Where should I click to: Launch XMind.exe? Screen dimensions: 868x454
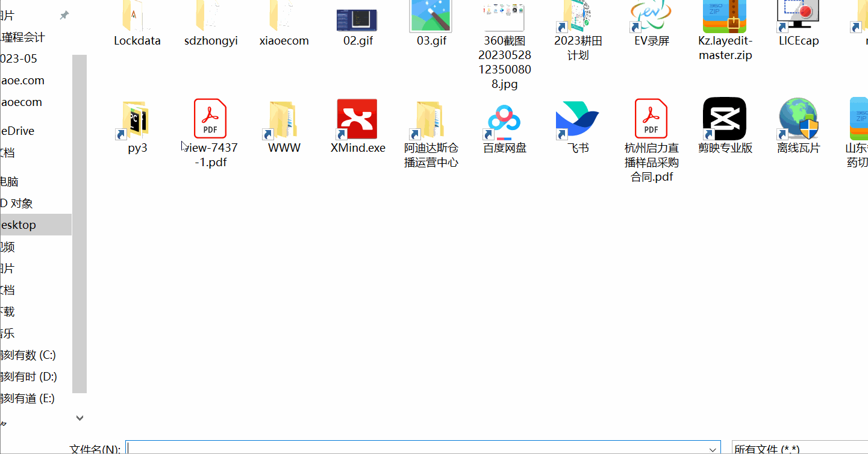pyautogui.click(x=357, y=118)
